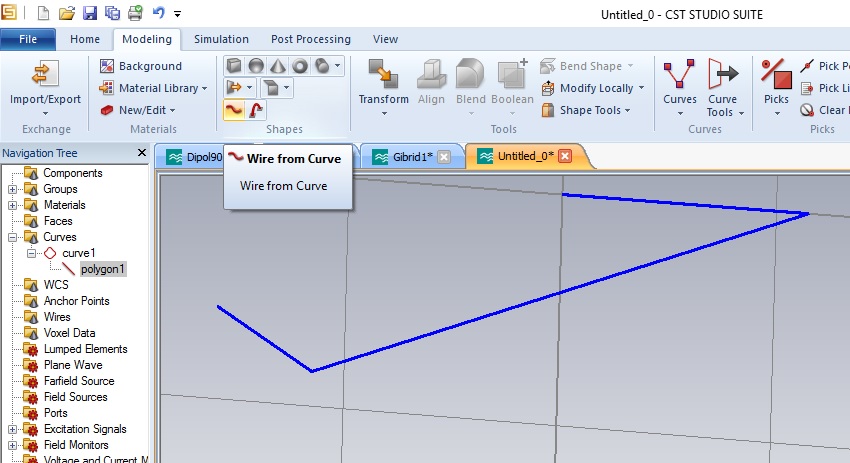850x463 pixels.
Task: Click the Print icon in quick access toolbar
Action: (x=135, y=13)
